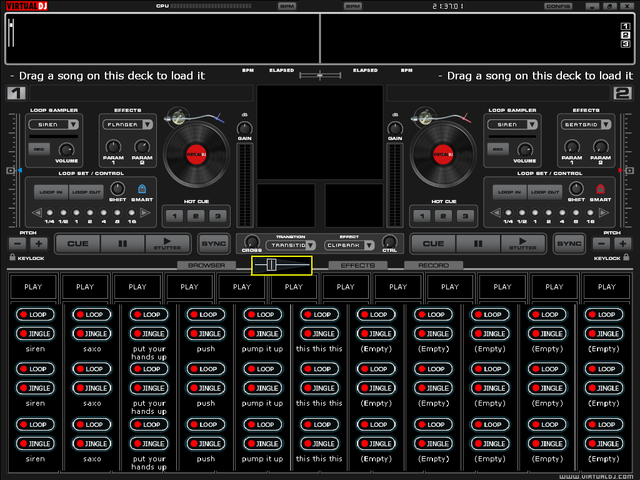Toggle the deck 1 Keylock padlock
This screenshot has height=480, width=640.
pyautogui.click(x=12, y=257)
